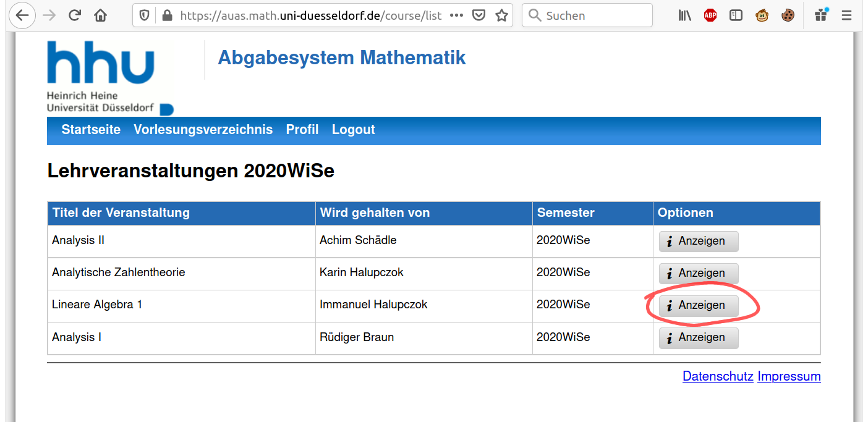Open page actions three-dot menu

(x=456, y=15)
